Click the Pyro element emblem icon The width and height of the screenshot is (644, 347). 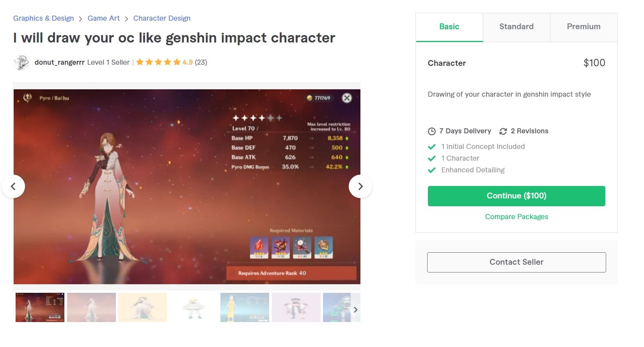pos(28,98)
